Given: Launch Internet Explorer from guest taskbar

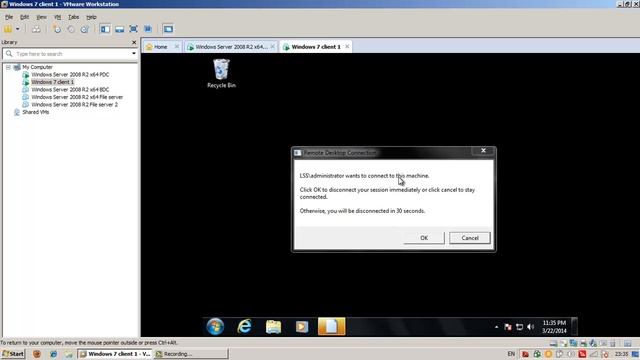Looking at the screenshot, I should tap(244, 327).
